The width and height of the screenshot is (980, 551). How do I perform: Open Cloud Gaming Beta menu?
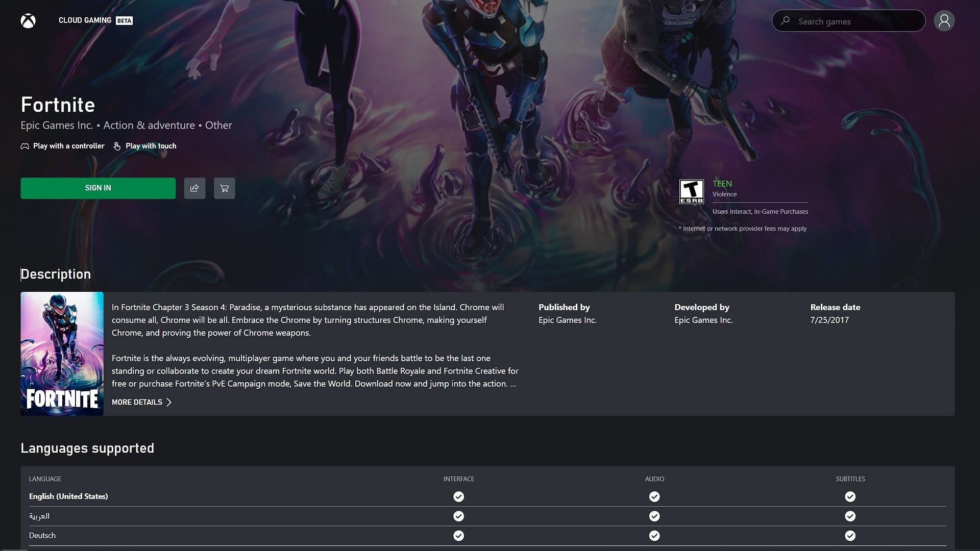coord(95,19)
